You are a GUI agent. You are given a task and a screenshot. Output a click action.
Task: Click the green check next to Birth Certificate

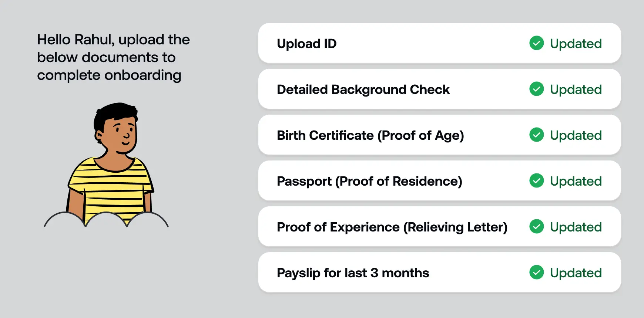point(536,135)
